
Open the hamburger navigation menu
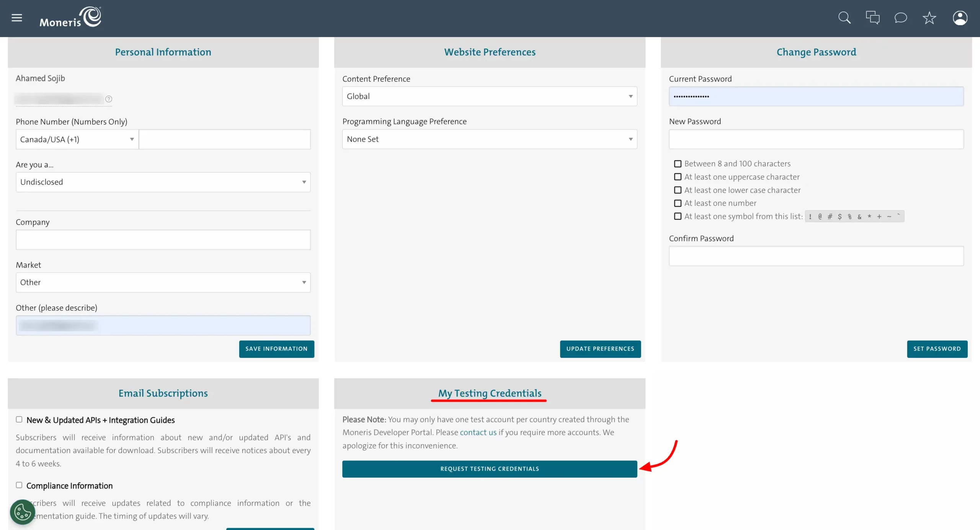pyautogui.click(x=16, y=18)
